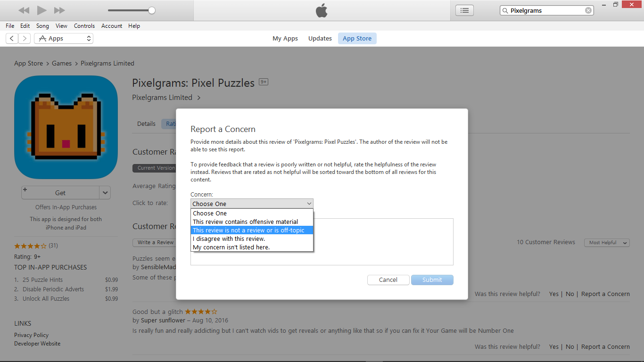Click the fast forward next track icon

tap(59, 10)
